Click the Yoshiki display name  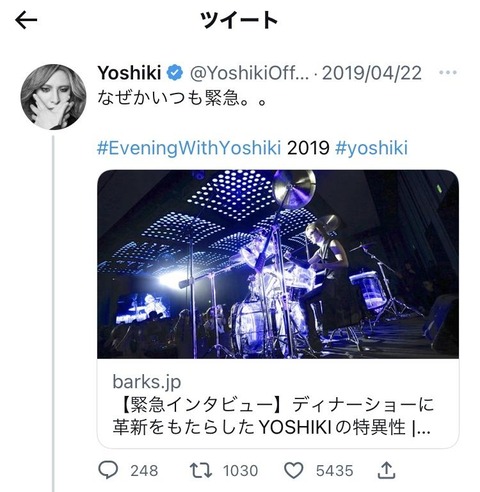pyautogui.click(x=129, y=73)
